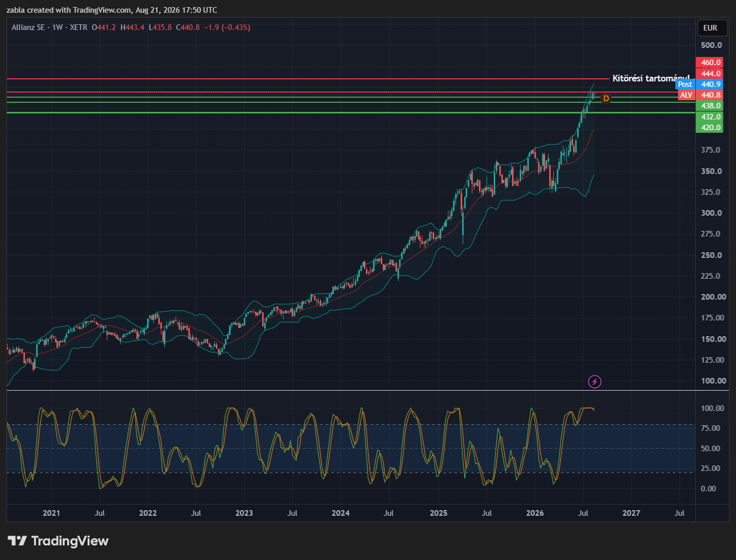Click the Jul label between 2021 and 2022

pos(100,513)
